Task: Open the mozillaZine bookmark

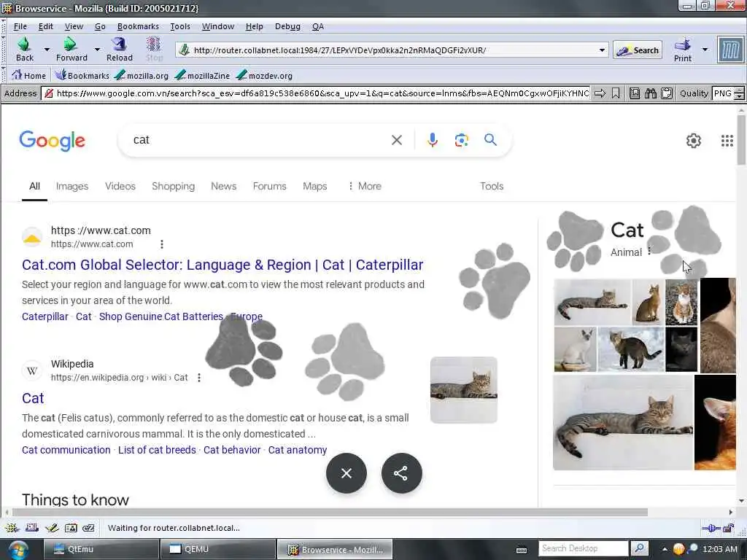Action: coord(203,75)
